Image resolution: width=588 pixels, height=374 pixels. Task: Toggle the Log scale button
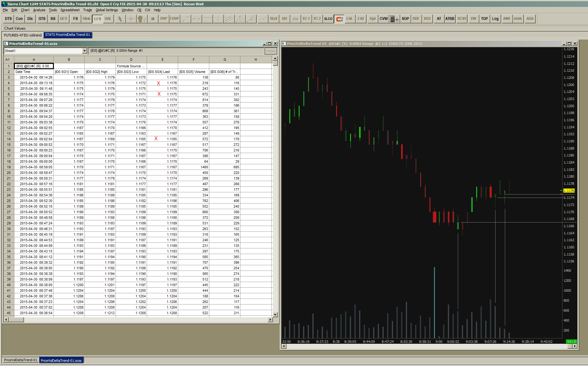495,19
